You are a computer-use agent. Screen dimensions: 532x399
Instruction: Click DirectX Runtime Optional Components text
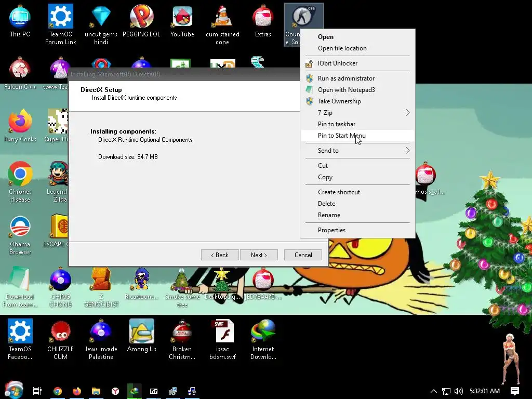[145, 140]
